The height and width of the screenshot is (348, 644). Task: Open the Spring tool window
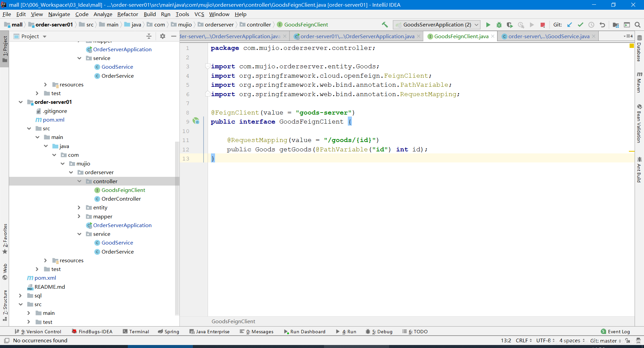168,332
